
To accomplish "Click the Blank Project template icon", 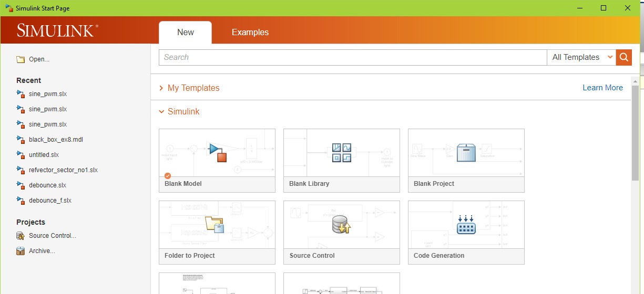I will (x=466, y=153).
